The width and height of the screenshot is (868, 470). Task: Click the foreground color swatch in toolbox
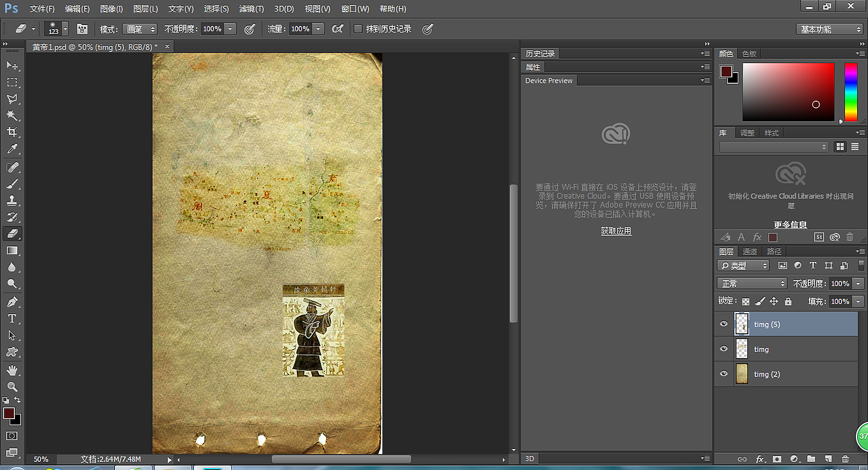(x=9, y=413)
